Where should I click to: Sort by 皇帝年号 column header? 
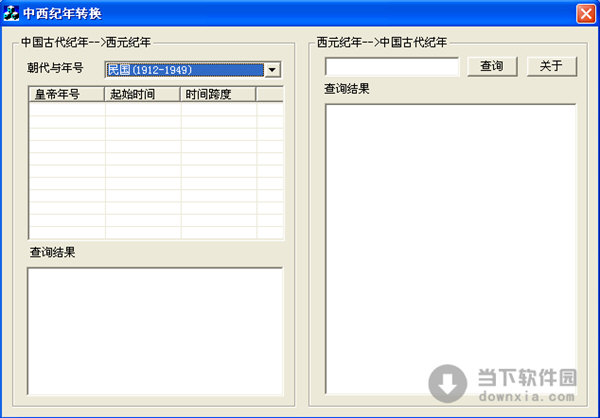[x=67, y=94]
